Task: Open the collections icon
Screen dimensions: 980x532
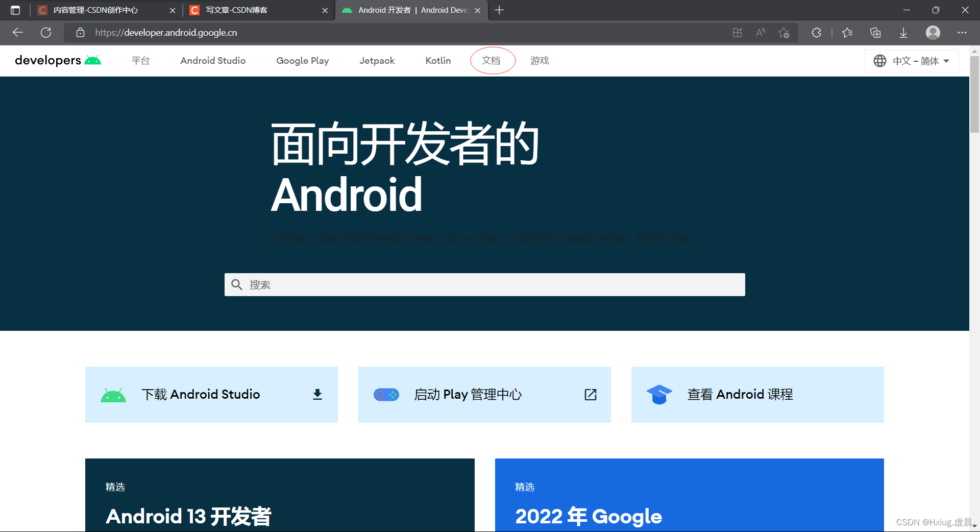Action: (x=875, y=33)
